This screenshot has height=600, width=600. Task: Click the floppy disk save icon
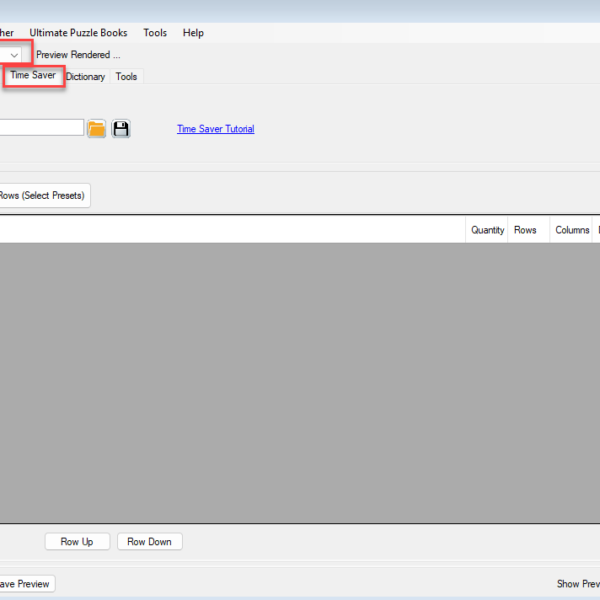(x=121, y=129)
